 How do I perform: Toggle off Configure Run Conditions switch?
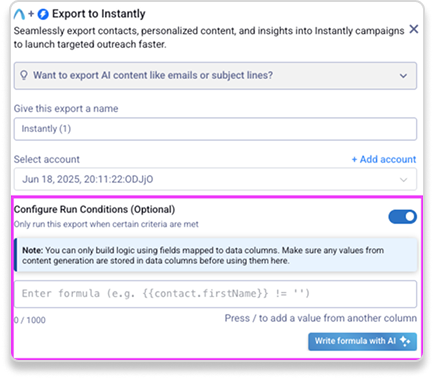click(402, 217)
